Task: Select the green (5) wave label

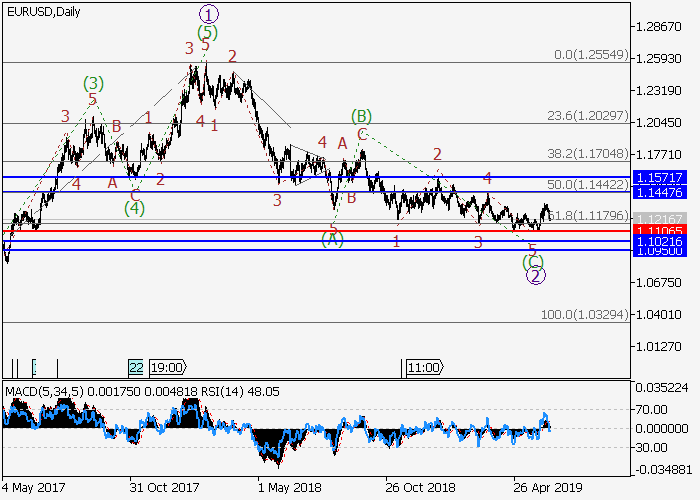Action: tap(206, 32)
